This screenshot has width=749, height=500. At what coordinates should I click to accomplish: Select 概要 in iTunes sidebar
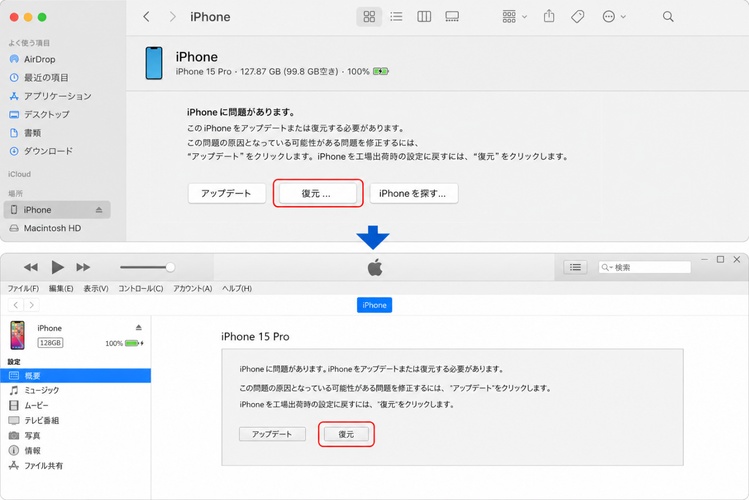pyautogui.click(x=75, y=375)
